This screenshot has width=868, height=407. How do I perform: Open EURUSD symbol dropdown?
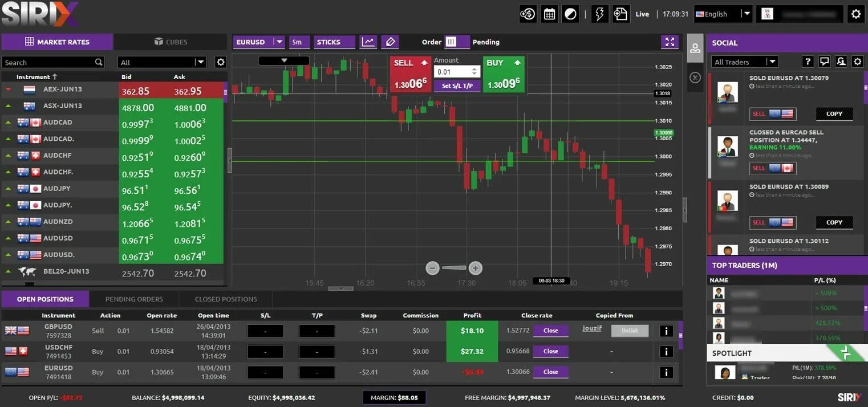click(x=258, y=42)
